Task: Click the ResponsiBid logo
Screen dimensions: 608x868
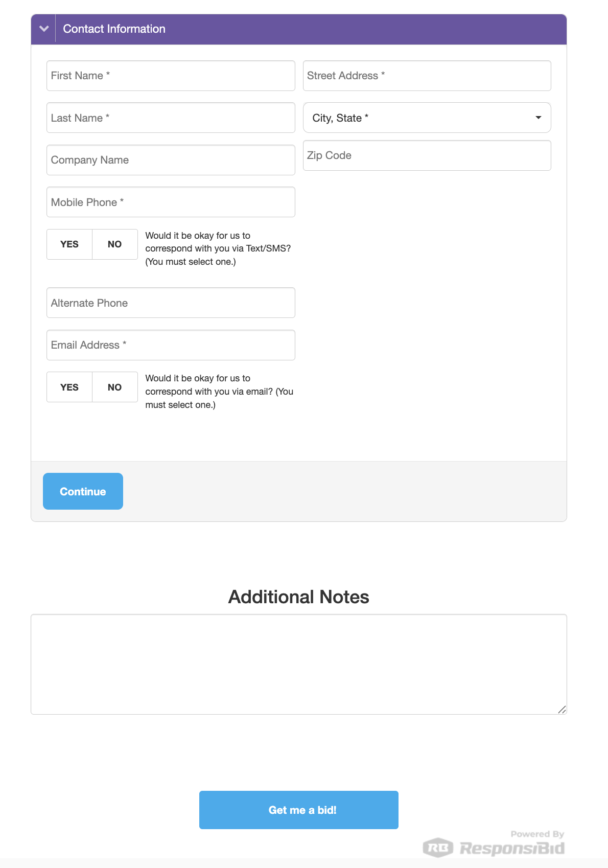Action: pos(494,848)
